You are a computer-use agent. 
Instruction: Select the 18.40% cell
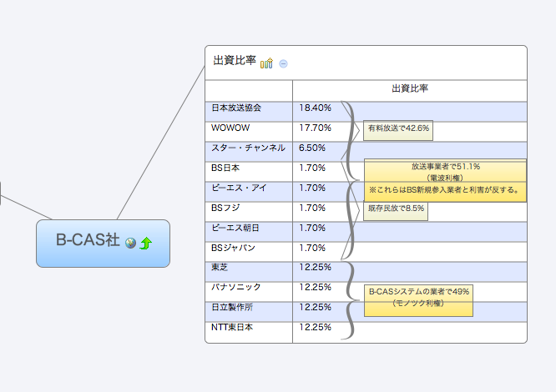(x=315, y=108)
